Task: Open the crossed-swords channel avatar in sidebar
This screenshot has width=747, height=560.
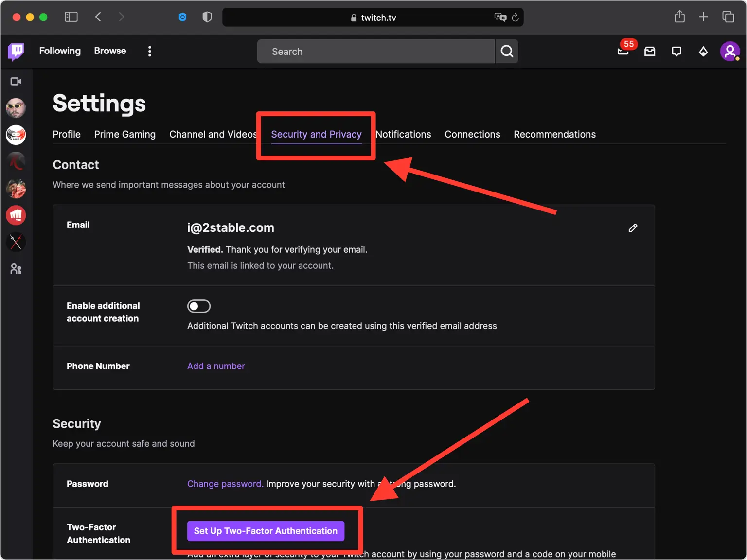Action: (x=16, y=242)
